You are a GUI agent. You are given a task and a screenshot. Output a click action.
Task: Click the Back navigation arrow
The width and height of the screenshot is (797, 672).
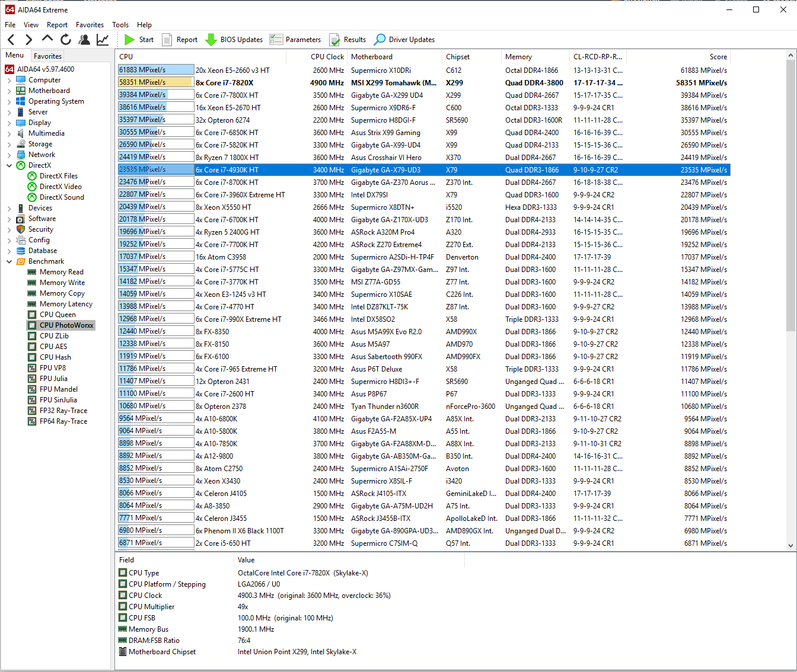[11, 40]
